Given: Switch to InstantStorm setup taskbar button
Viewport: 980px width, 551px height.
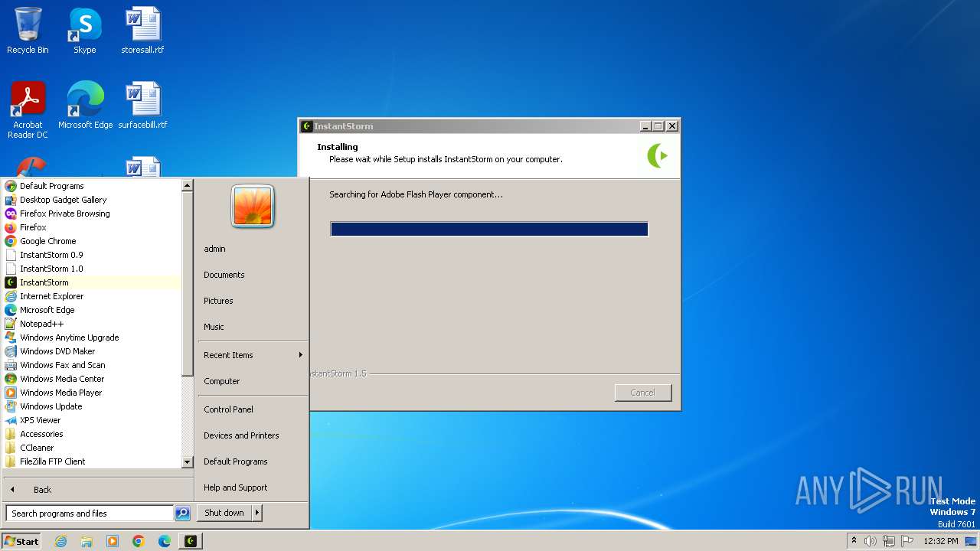Looking at the screenshot, I should [x=191, y=541].
